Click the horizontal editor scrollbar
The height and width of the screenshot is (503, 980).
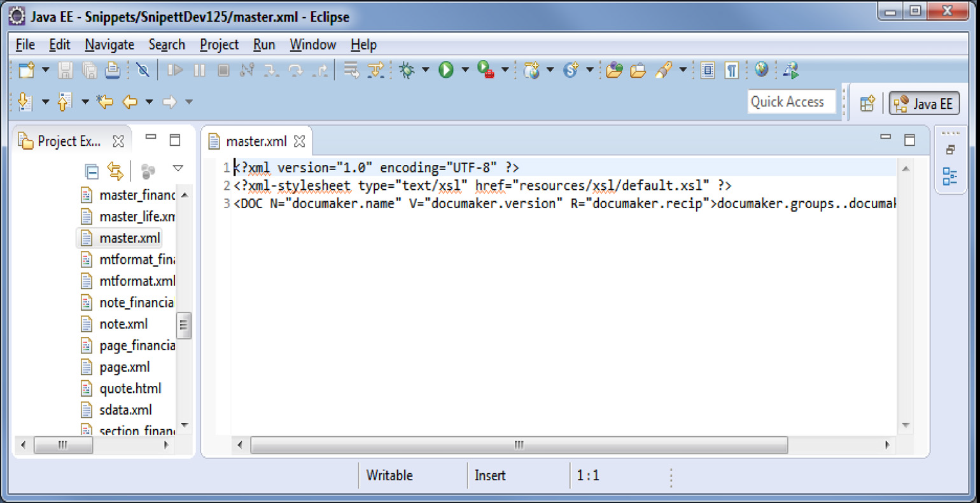click(x=517, y=445)
